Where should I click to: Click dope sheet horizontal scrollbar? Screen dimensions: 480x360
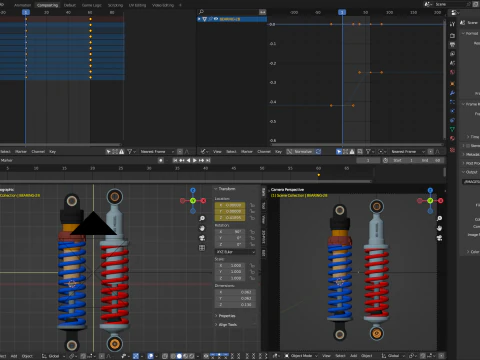point(60,145)
